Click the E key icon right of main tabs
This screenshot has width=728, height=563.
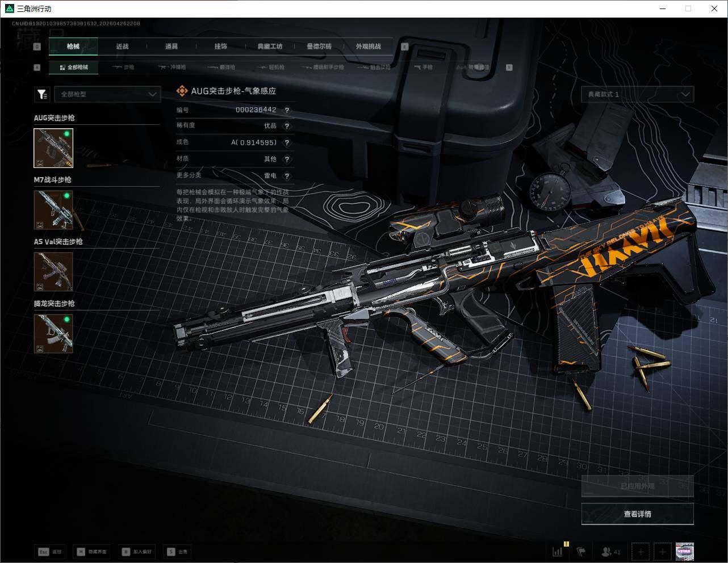coord(405,47)
